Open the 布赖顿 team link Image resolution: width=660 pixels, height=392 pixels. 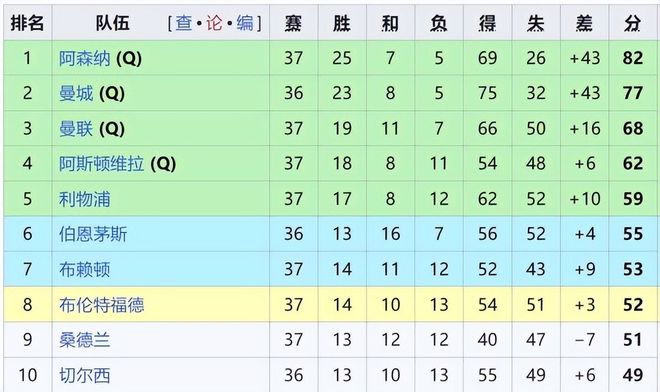84,269
